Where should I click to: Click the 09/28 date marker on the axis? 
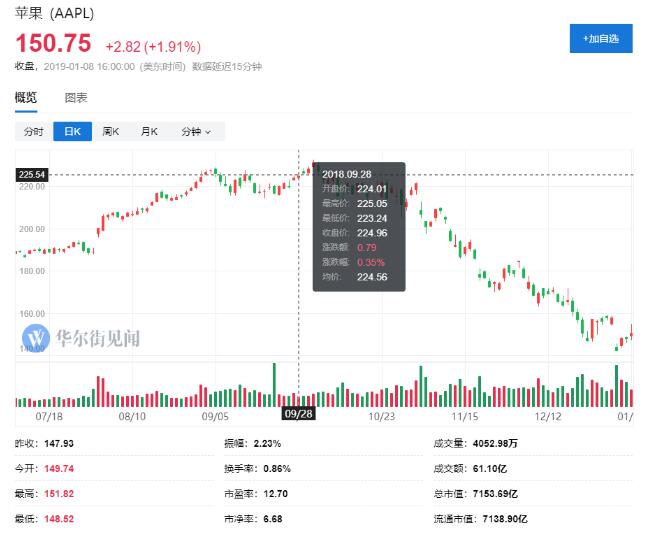tap(299, 412)
